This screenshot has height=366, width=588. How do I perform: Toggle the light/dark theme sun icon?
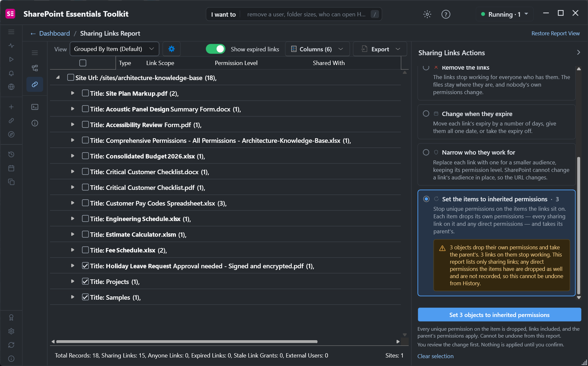[427, 14]
